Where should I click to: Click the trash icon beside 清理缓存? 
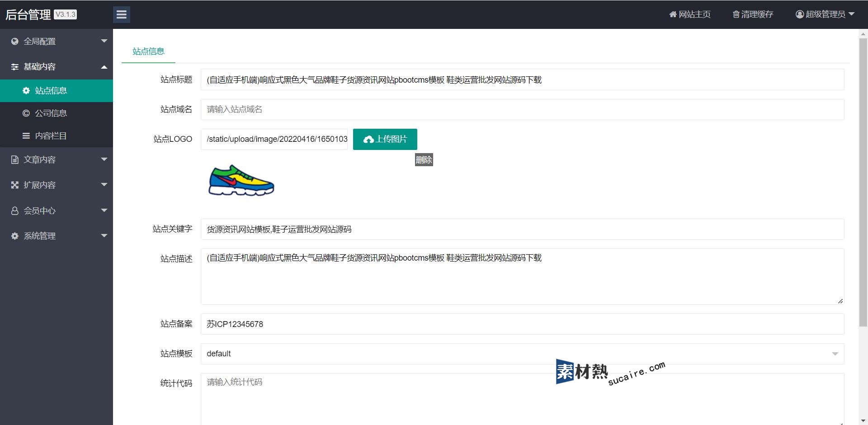tap(736, 14)
